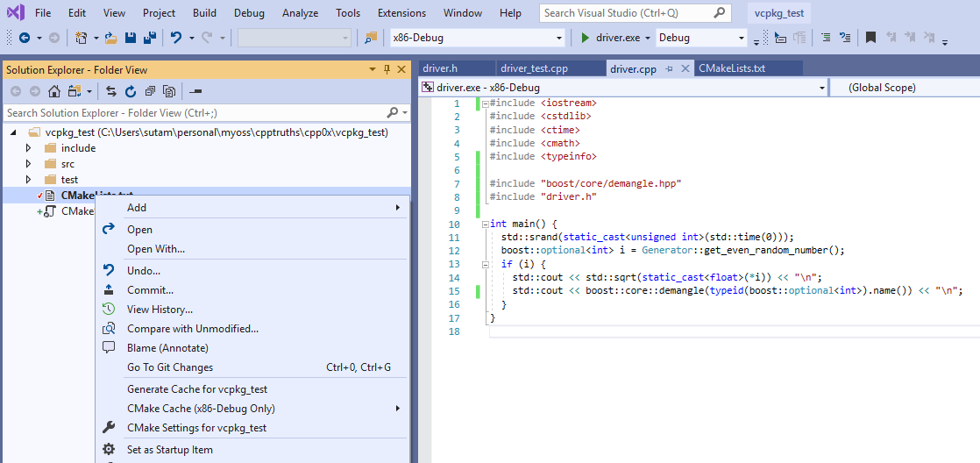Toggle a bookmark using the bookmark icon
The height and width of the screenshot is (463, 980).
[870, 38]
